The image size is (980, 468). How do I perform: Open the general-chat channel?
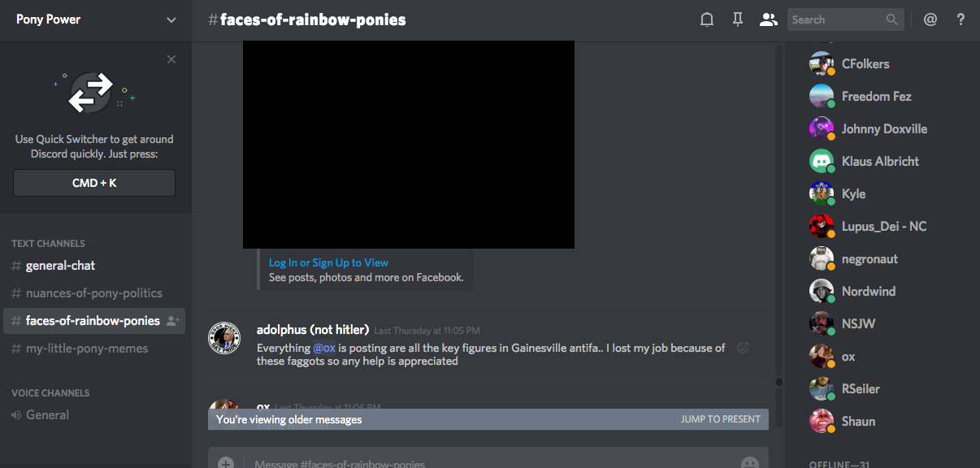coord(60,266)
